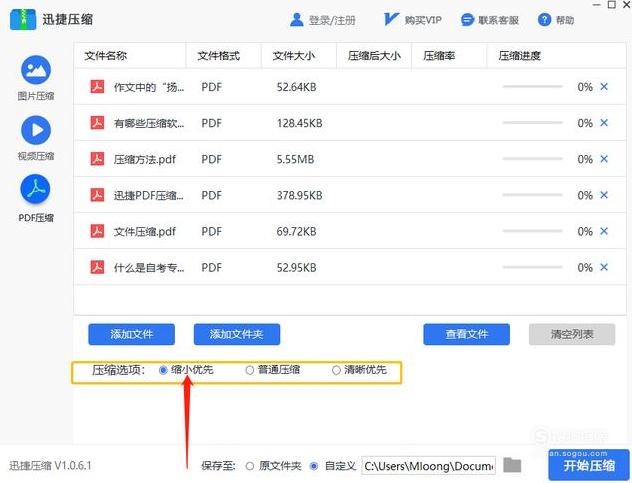Click PDF icon of 作文中的 file

click(x=97, y=87)
